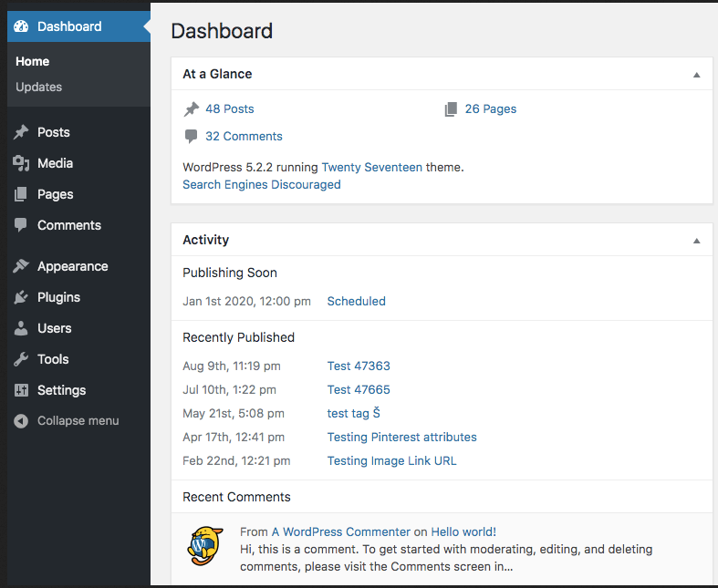Click the Tools wrench icon
The width and height of the screenshot is (718, 588).
(x=21, y=359)
